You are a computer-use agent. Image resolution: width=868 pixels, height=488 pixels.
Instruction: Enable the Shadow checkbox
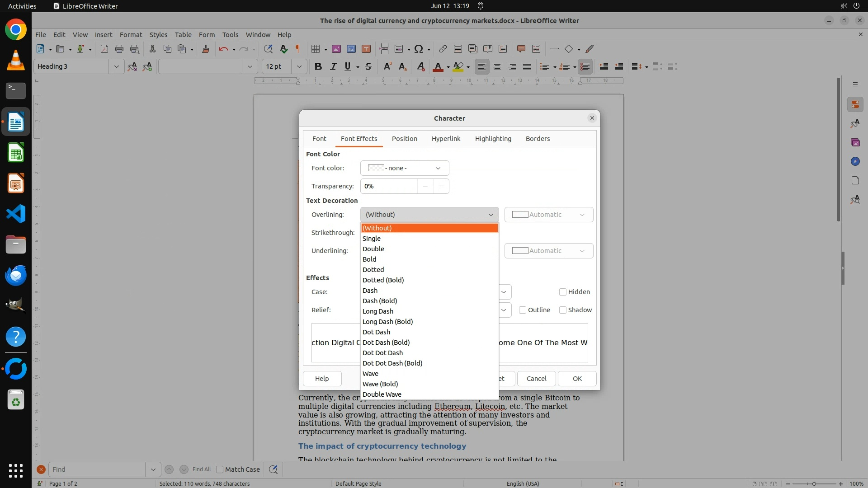pos(563,310)
